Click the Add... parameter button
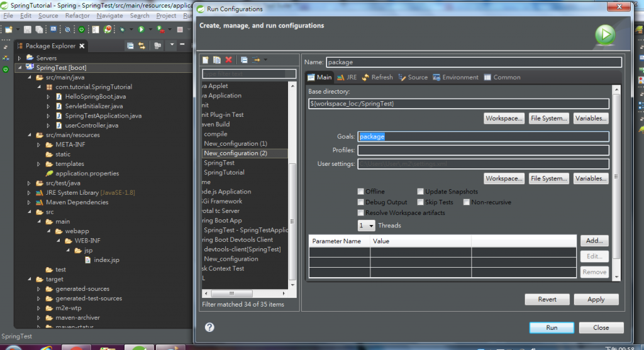 594,241
